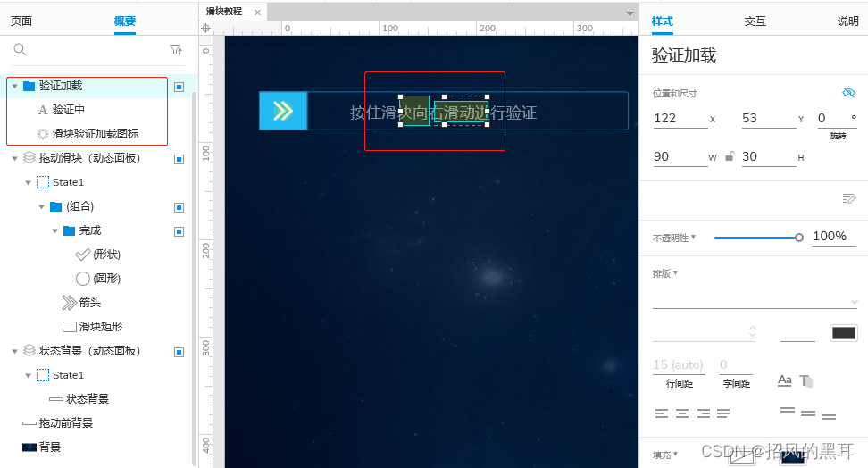Click the visibility eye icon beside 位置和尺寸
Screen dimensions: 868x468
click(848, 93)
